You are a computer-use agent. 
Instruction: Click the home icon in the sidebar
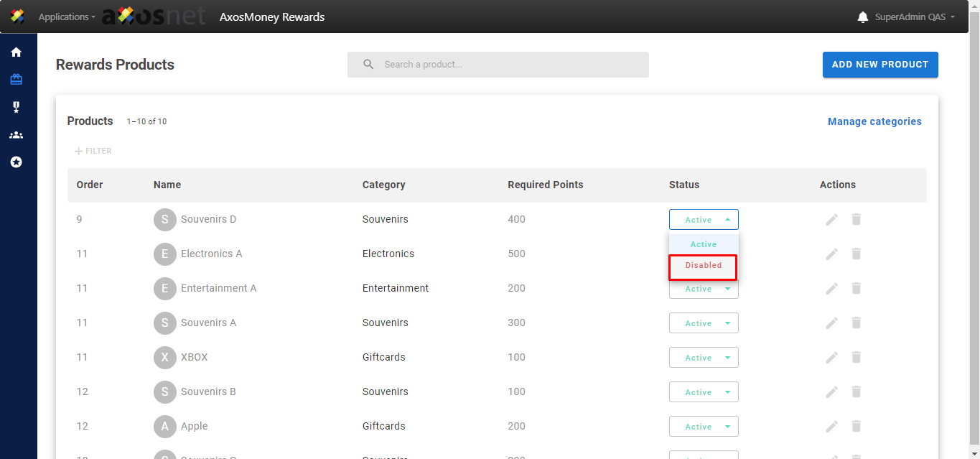[x=16, y=52]
